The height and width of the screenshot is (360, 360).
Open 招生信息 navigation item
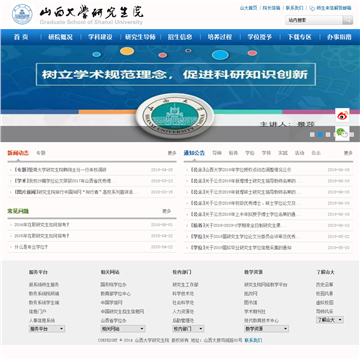point(180,37)
